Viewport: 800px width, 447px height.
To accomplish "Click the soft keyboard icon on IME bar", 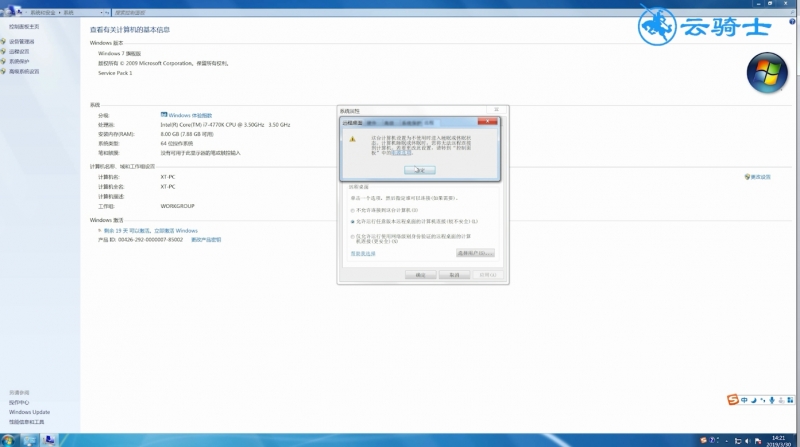I will click(781, 400).
